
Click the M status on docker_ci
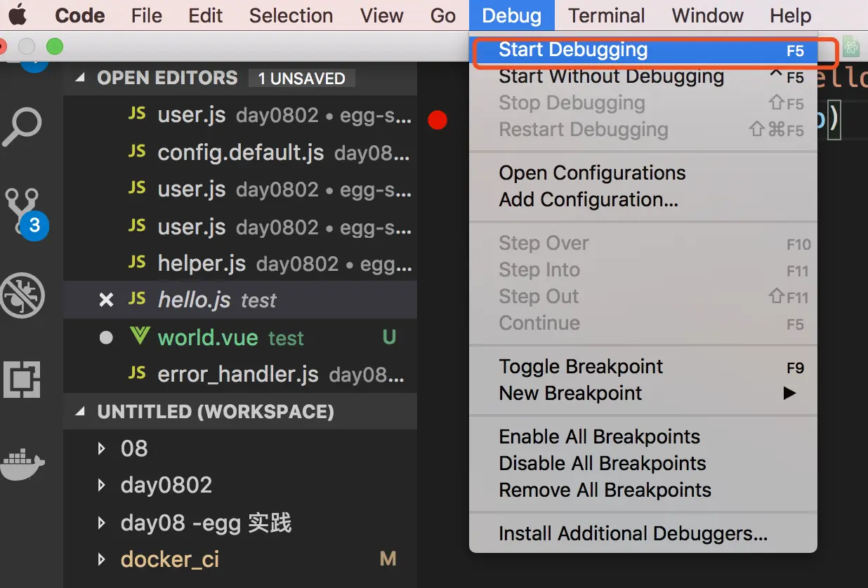388,559
